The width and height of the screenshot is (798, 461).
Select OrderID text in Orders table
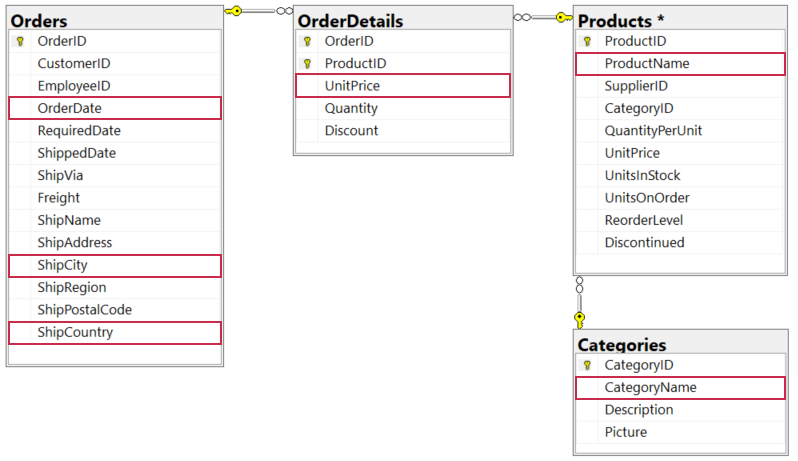coord(62,41)
